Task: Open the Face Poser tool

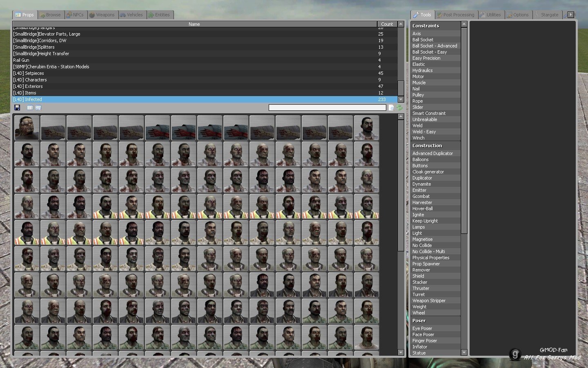Action: 423,334
